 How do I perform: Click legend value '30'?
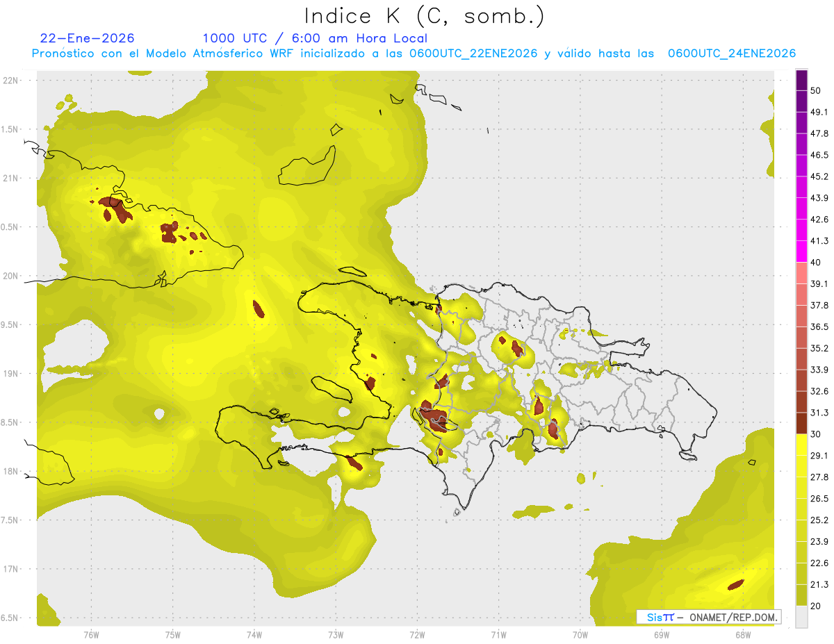pyautogui.click(x=816, y=434)
